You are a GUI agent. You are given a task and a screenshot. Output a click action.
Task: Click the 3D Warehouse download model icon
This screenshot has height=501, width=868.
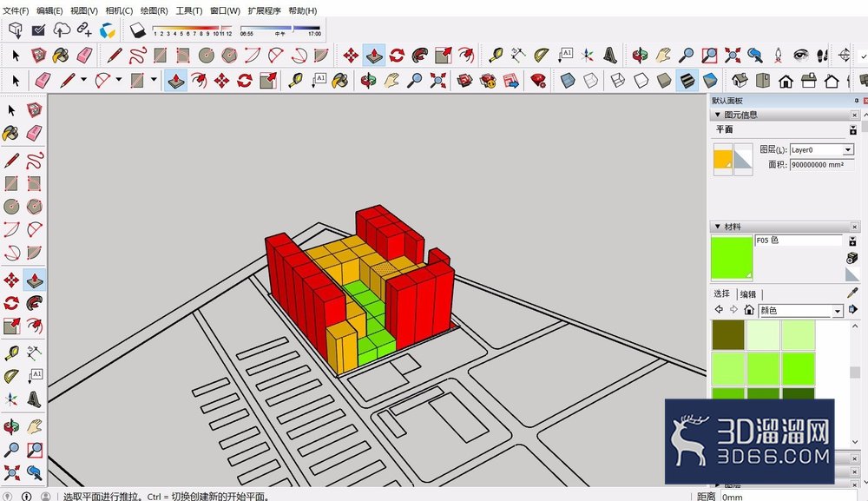(x=16, y=30)
